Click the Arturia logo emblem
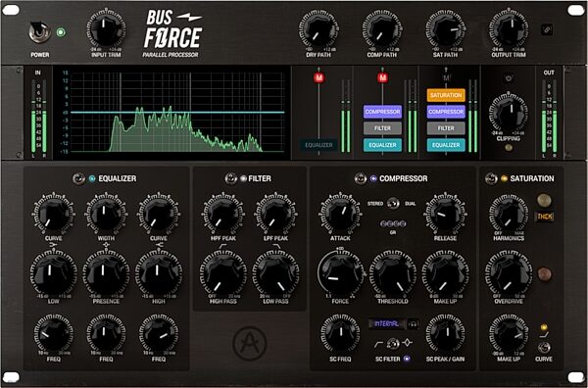Viewport: 588px width, 388px height. pyautogui.click(x=249, y=343)
